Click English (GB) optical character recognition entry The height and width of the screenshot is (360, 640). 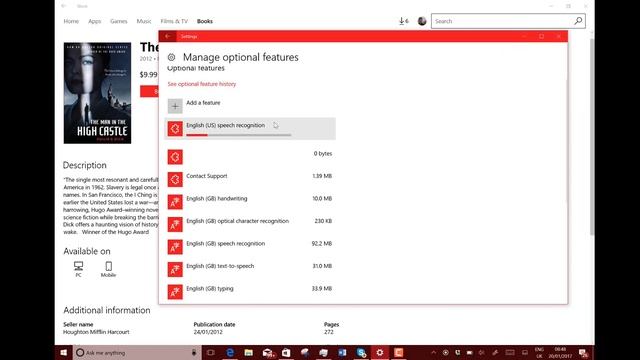click(x=250, y=224)
